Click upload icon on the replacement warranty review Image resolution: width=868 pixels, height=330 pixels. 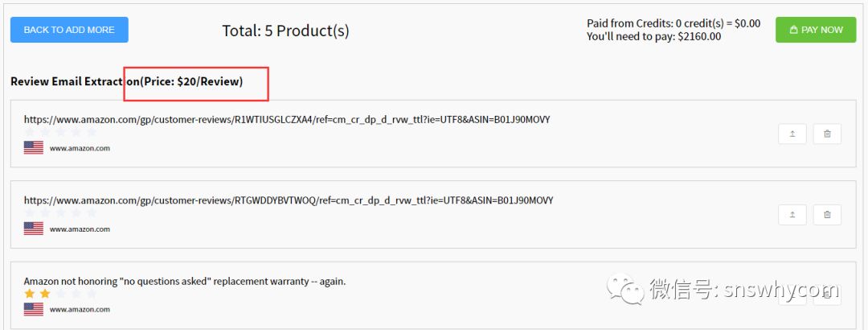click(x=792, y=295)
